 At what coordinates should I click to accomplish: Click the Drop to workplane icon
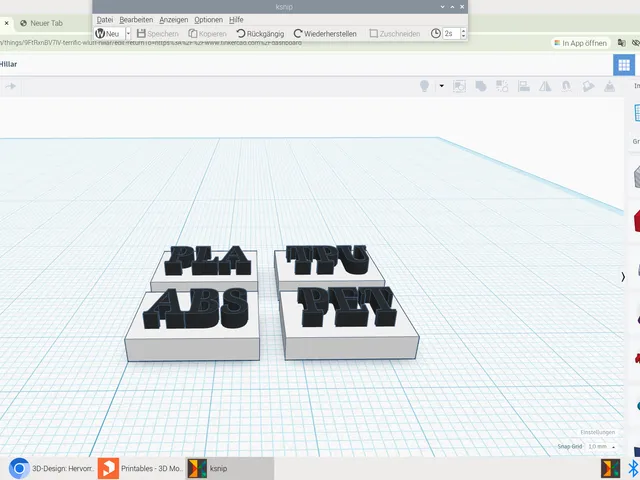coord(609,86)
